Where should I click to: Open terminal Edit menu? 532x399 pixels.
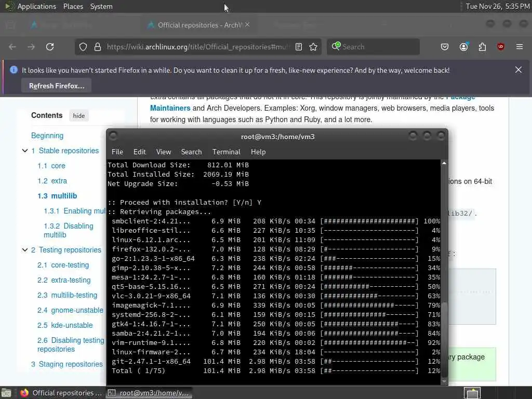(139, 152)
